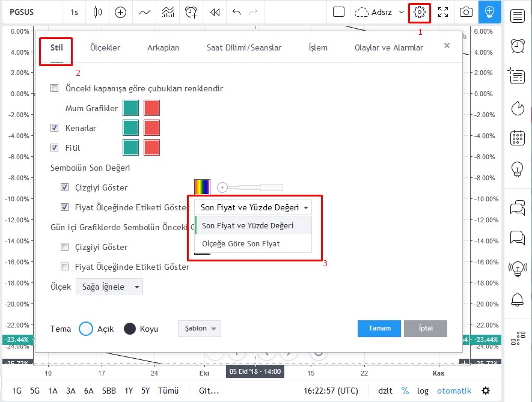Toggle the log scale option
532x402 pixels.
coord(423,391)
